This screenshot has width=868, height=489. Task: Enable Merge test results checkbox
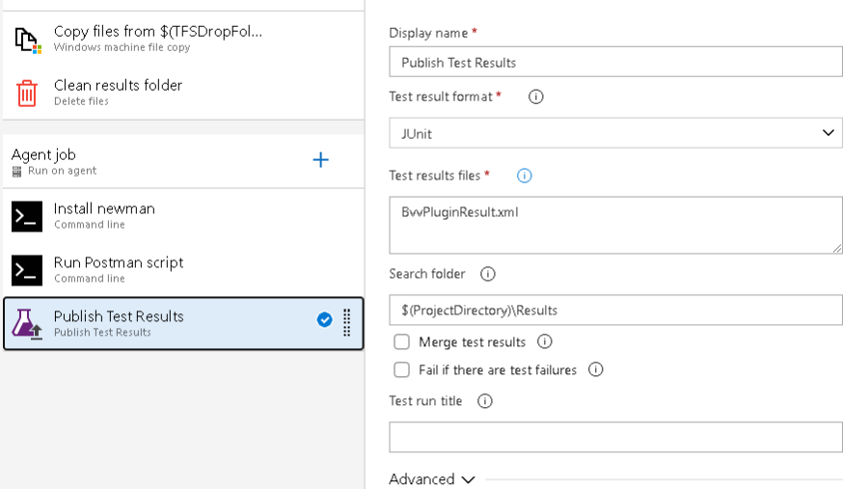coord(401,341)
